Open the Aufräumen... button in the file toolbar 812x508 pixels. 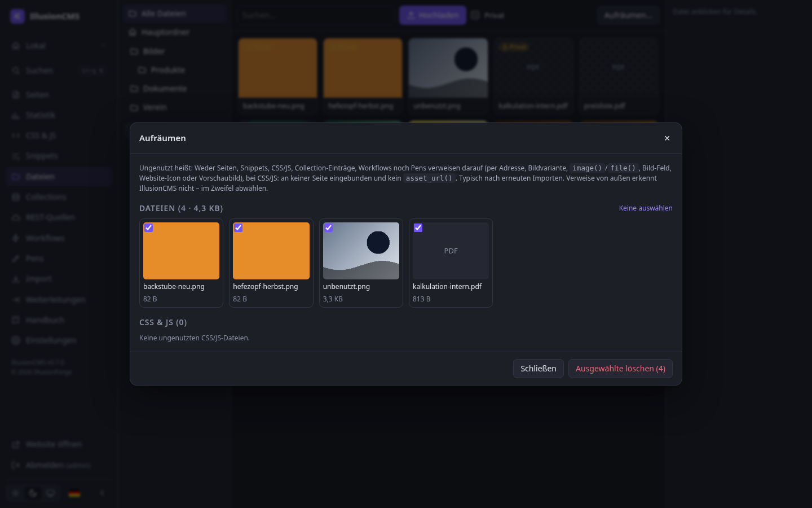(x=628, y=15)
